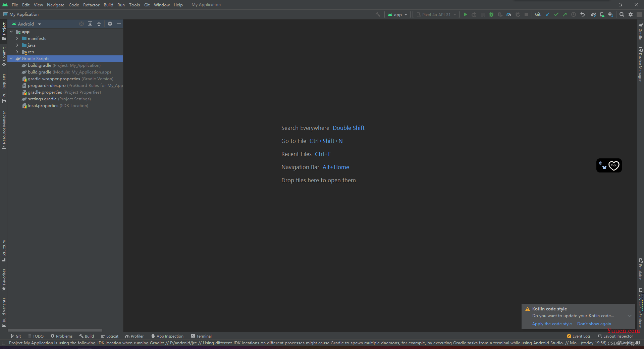Click Select Opened File target icon
This screenshot has height=349, width=644.
pyautogui.click(x=82, y=24)
